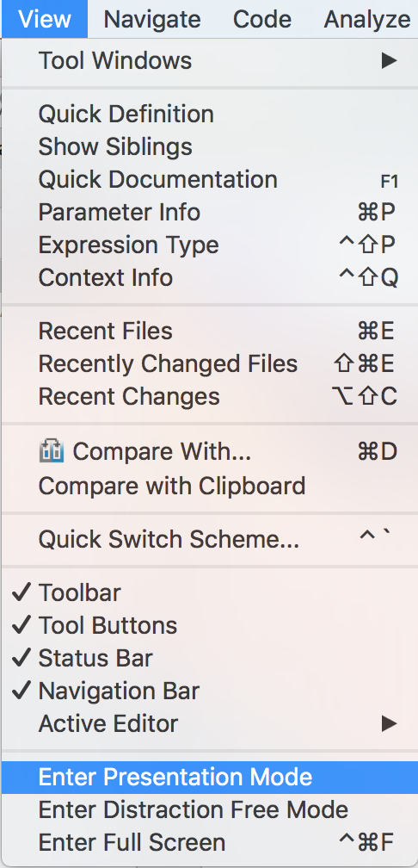Viewport: 418px width, 868px height.
Task: Open the Code menu
Action: point(262,19)
